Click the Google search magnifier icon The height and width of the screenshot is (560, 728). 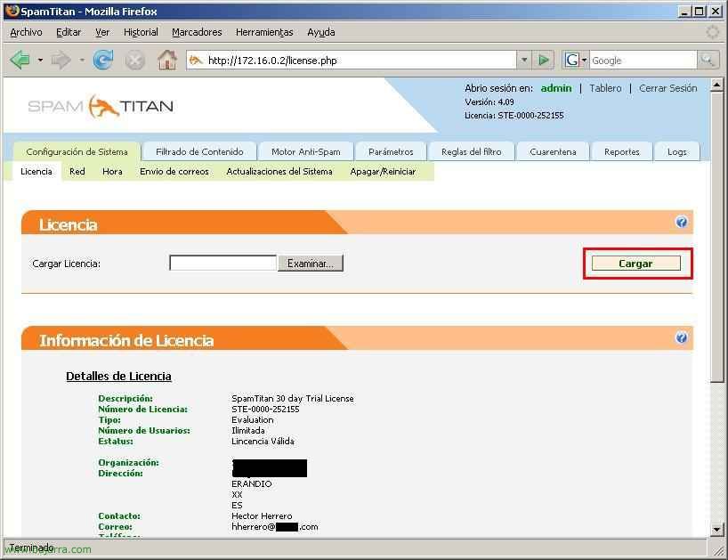pos(708,60)
